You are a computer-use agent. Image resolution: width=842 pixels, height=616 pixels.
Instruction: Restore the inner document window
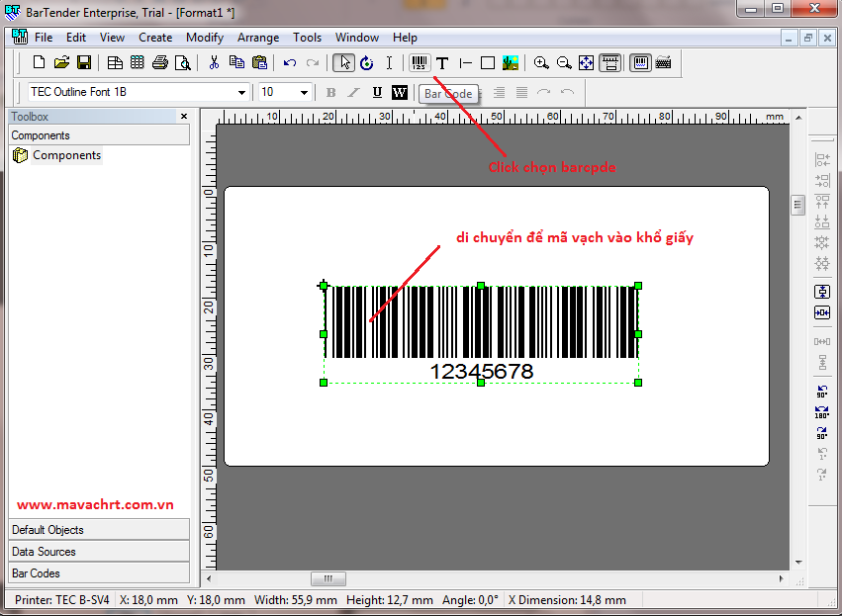[807, 38]
